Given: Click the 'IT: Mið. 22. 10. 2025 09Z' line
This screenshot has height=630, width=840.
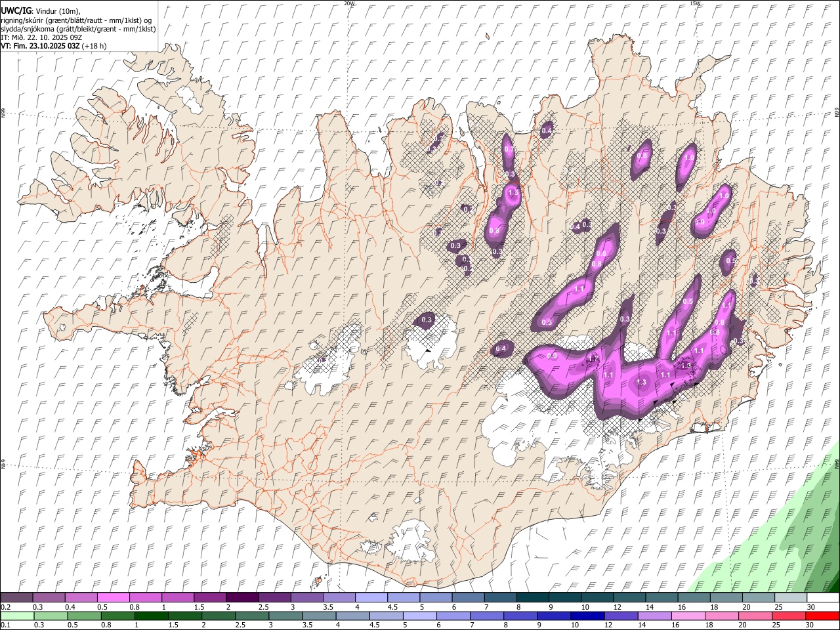Looking at the screenshot, I should (x=41, y=37).
